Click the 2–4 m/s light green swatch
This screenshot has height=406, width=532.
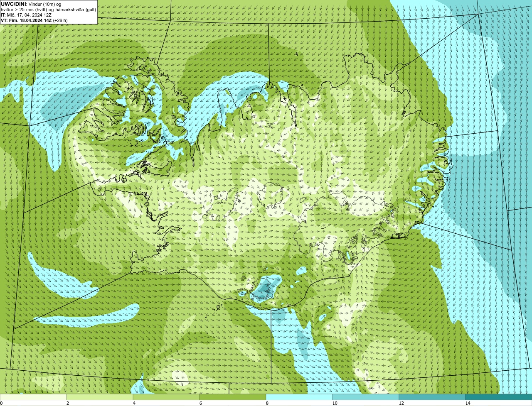coord(100,397)
